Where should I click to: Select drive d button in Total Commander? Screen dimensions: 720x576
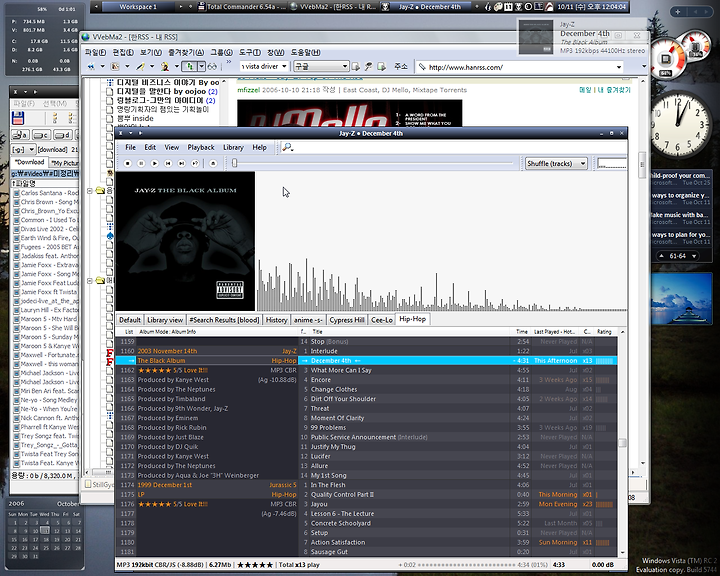click(62, 135)
